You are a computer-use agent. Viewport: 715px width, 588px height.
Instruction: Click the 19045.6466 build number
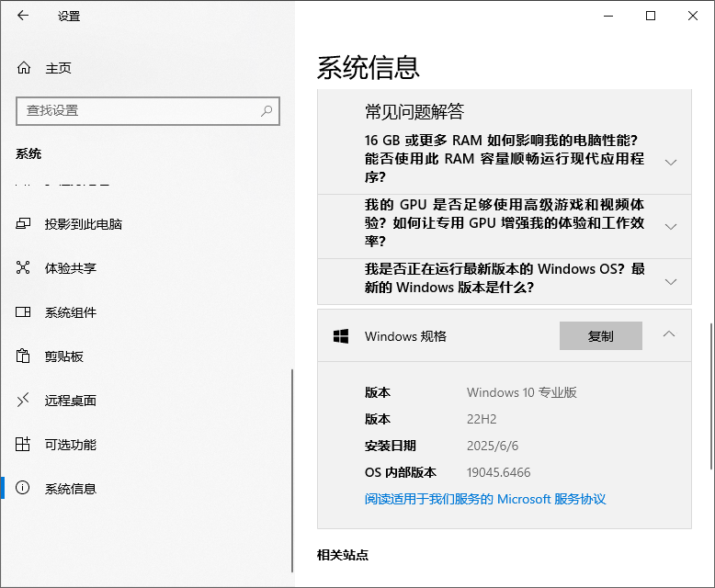coord(498,472)
